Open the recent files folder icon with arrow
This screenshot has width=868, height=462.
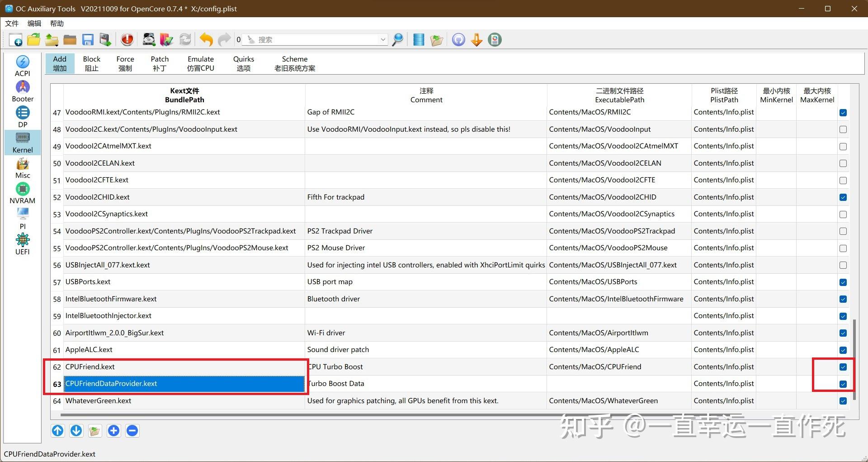[x=52, y=40]
